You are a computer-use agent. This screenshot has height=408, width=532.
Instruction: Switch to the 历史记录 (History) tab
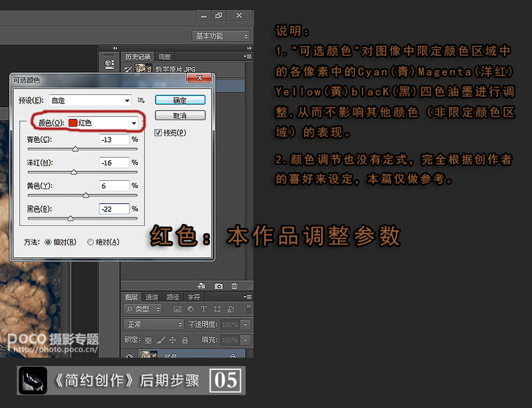coord(138,56)
